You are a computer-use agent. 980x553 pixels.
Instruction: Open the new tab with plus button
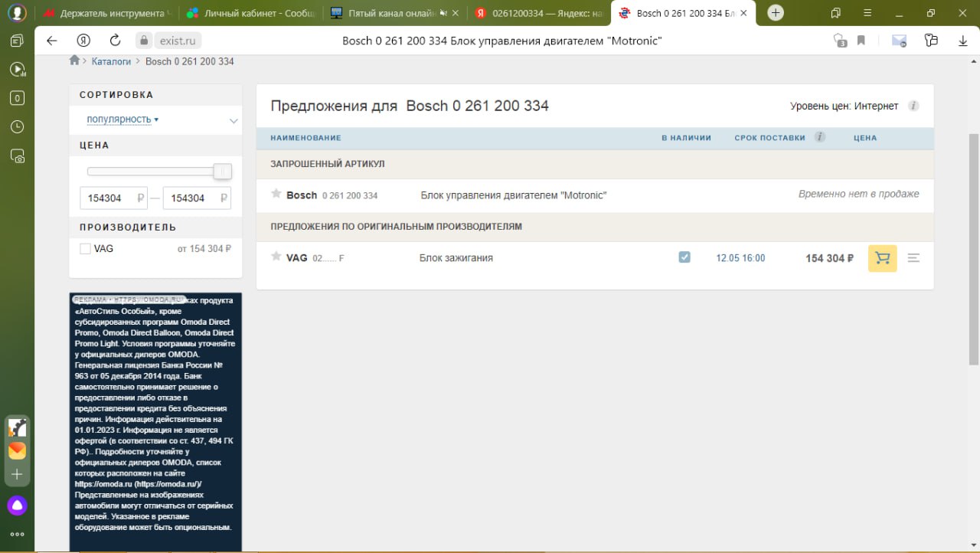[x=776, y=13]
